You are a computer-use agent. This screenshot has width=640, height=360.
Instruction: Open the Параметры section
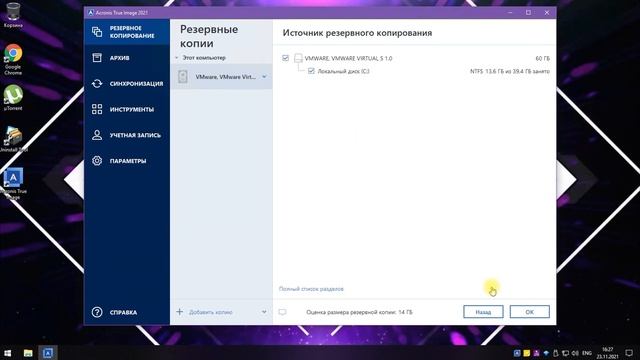127,161
